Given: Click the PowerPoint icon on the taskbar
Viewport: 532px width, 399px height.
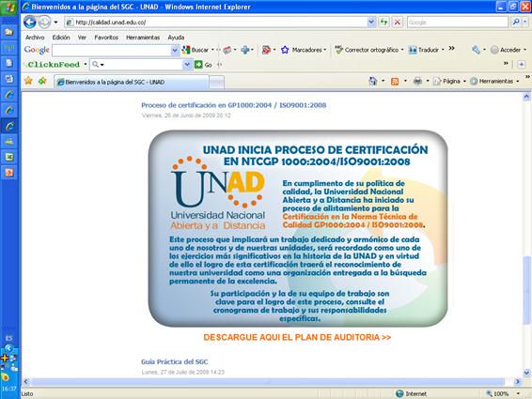Looking at the screenshot, I should 9,173.
